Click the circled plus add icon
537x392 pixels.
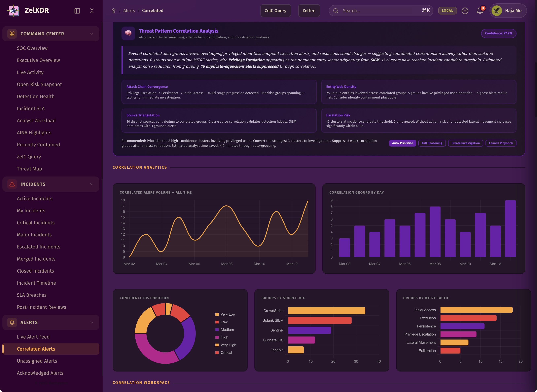click(x=465, y=11)
